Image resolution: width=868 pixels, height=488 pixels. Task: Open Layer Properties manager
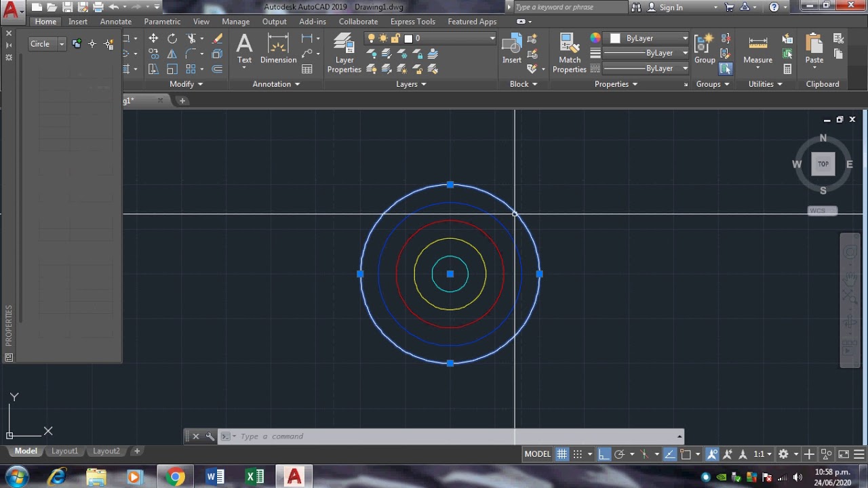[344, 53]
